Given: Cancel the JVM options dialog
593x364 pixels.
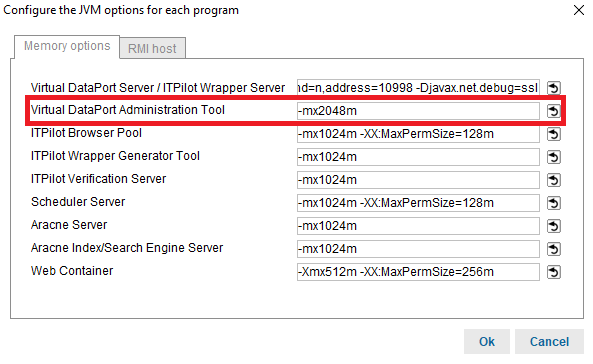Looking at the screenshot, I should (x=549, y=341).
